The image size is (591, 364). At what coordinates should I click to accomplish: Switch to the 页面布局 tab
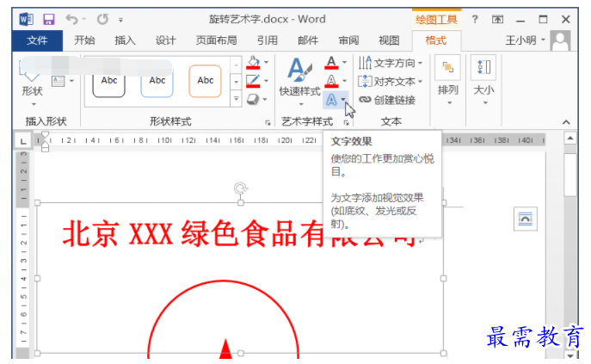pyautogui.click(x=216, y=40)
